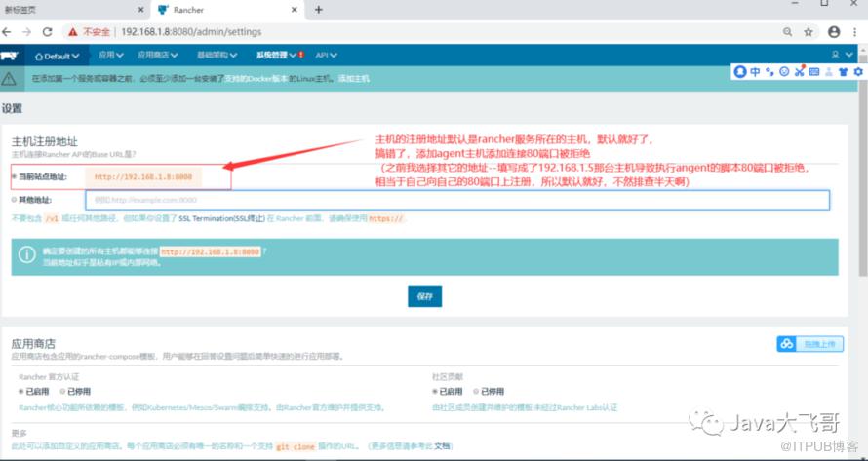Click the faded person icon in IME bar

(829, 71)
